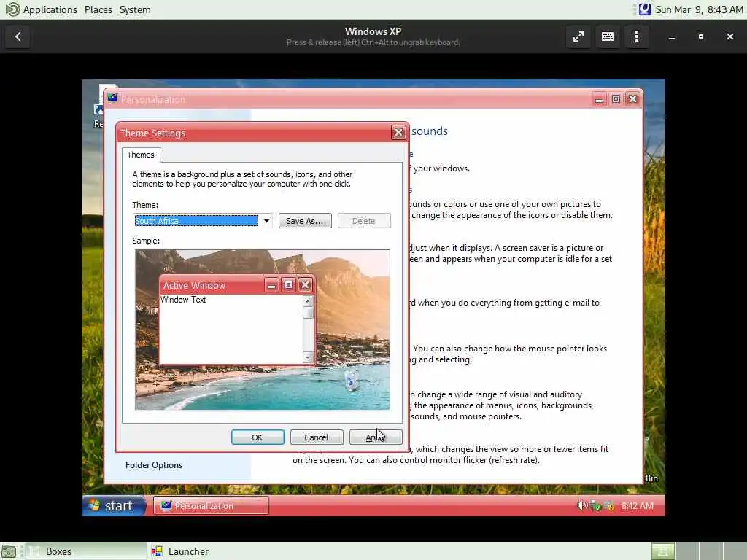747x560 pixels.
Task: Show the host desktop via bottom-left icon
Action: tap(9, 551)
